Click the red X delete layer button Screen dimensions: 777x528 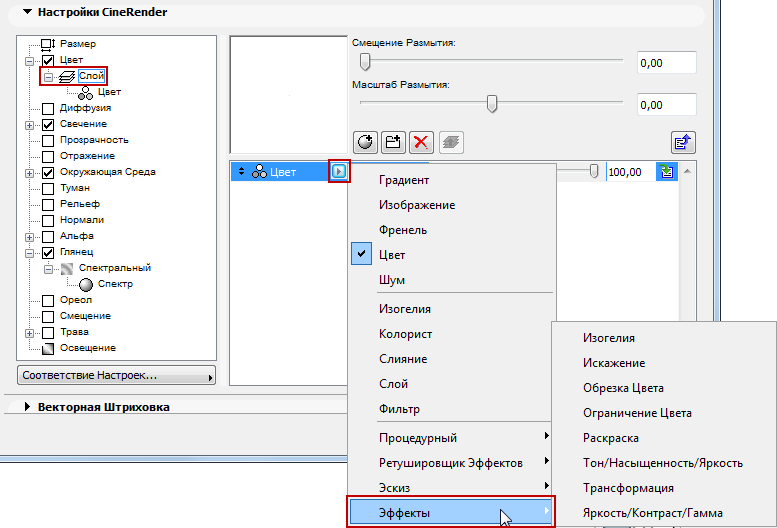click(x=421, y=143)
